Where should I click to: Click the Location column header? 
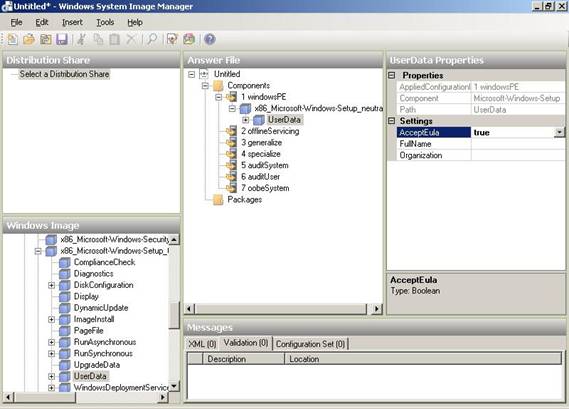pos(423,359)
